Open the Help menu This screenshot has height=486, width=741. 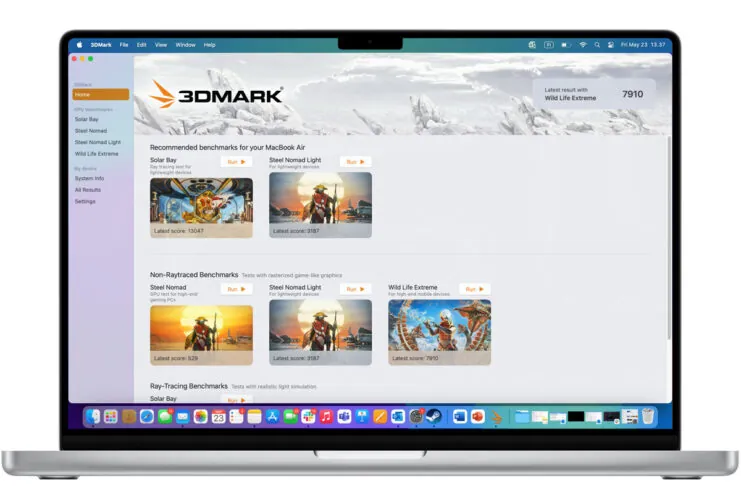[x=209, y=45]
